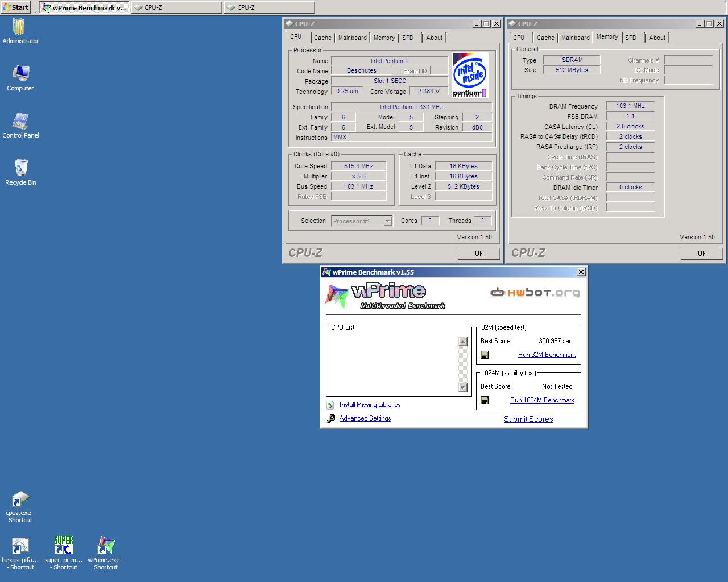This screenshot has height=582, width=728.
Task: Switch to second CPU-Z taskbar button
Action: pyautogui.click(x=270, y=7)
